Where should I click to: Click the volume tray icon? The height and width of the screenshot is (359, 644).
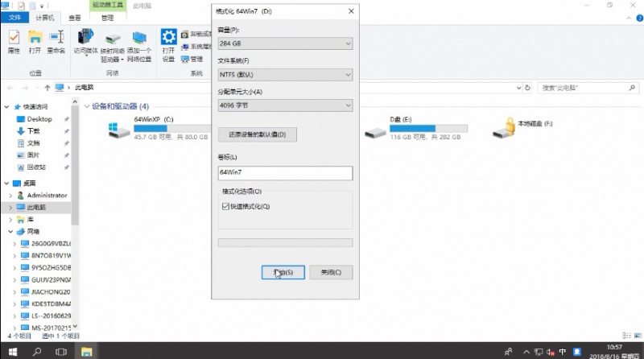click(551, 352)
